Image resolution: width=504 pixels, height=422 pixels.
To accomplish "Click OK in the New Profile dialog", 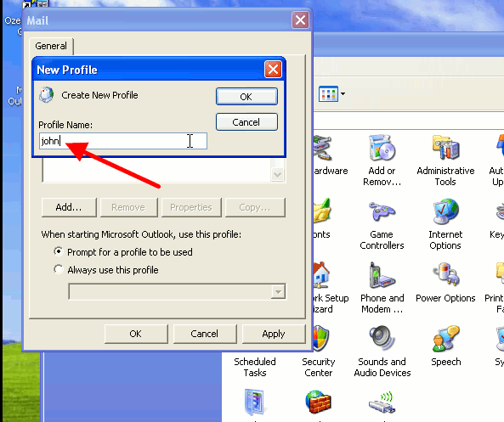I will click(246, 96).
